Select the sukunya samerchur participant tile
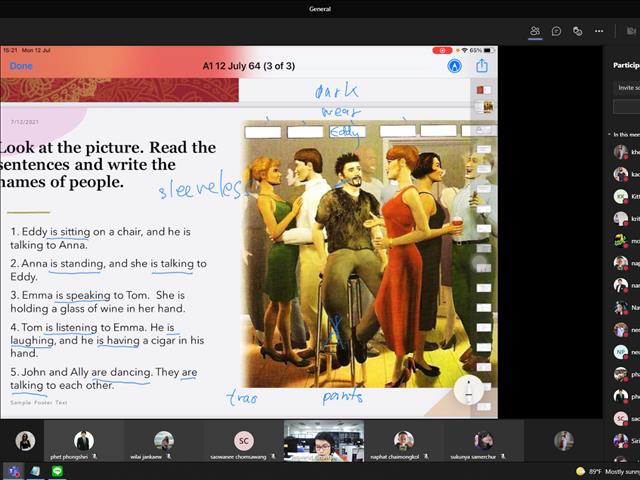Screen dimensions: 640x480 484,442
